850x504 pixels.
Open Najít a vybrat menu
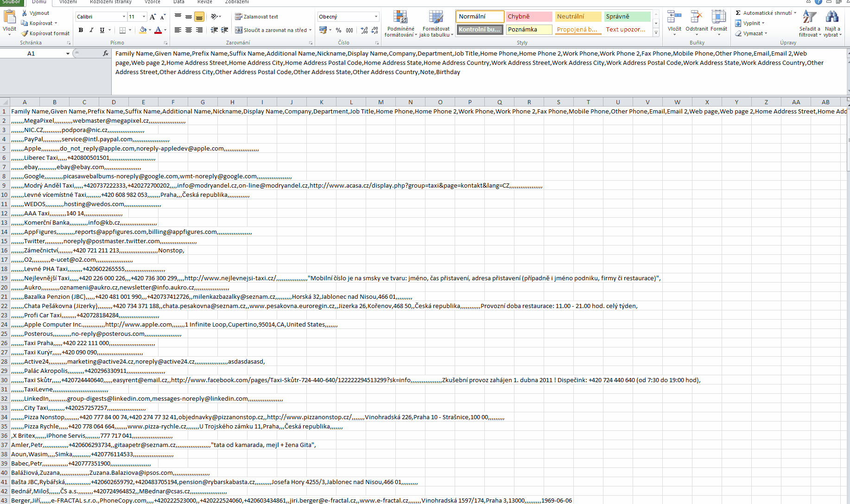click(x=832, y=24)
